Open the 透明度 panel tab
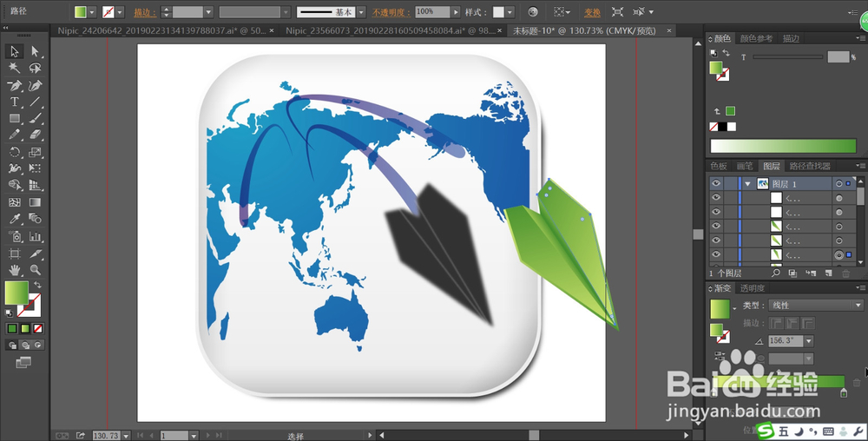The width and height of the screenshot is (868, 441). [753, 287]
